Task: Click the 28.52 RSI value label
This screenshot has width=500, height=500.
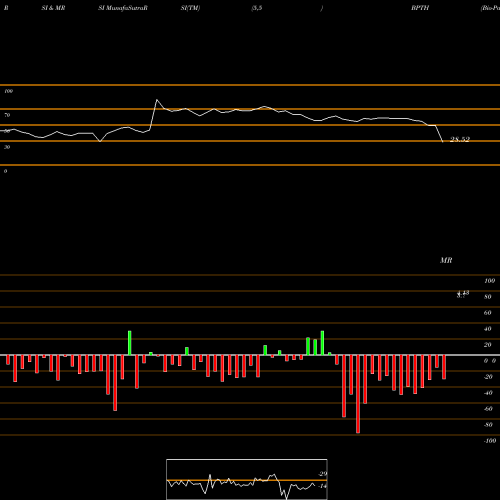Action: [460, 139]
